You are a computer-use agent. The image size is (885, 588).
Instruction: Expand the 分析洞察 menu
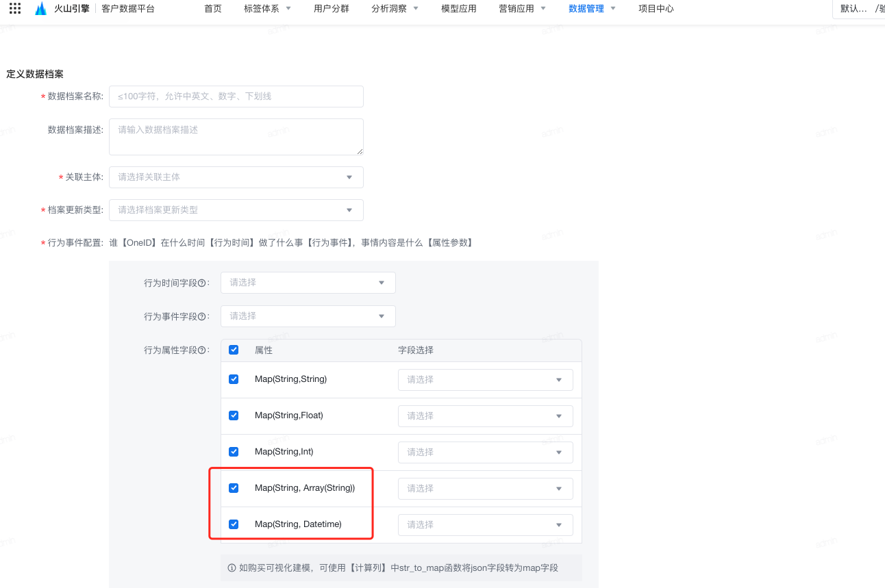point(395,9)
